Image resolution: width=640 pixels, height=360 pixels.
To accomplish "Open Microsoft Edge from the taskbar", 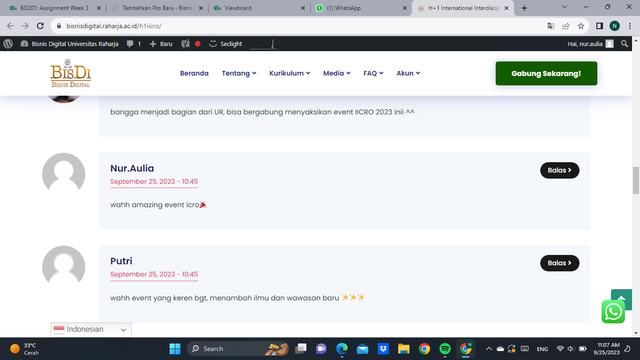I will tap(342, 349).
